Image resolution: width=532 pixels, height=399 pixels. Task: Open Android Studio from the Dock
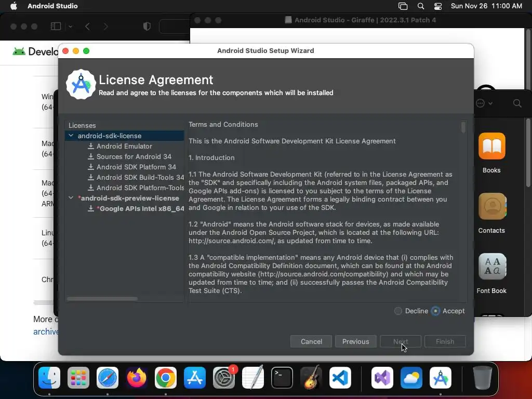(x=441, y=378)
